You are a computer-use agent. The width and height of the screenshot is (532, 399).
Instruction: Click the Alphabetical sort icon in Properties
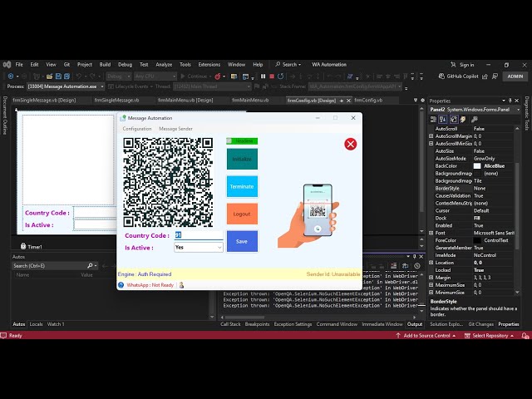click(443, 119)
